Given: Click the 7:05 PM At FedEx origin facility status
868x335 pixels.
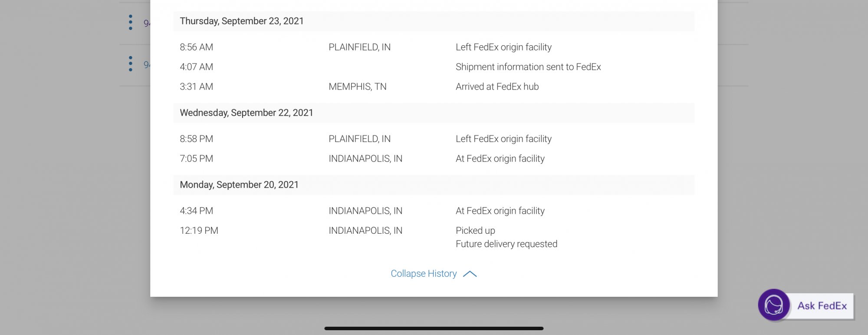Looking at the screenshot, I should [x=500, y=159].
